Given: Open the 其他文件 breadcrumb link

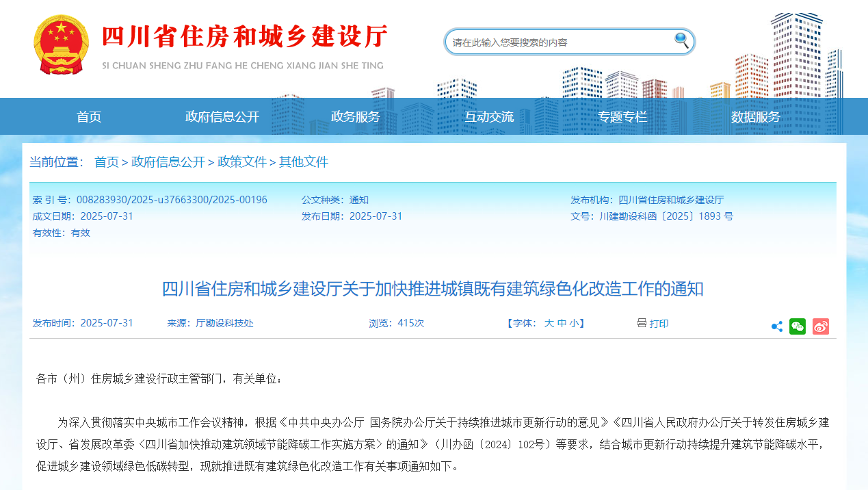Looking at the screenshot, I should point(302,162).
